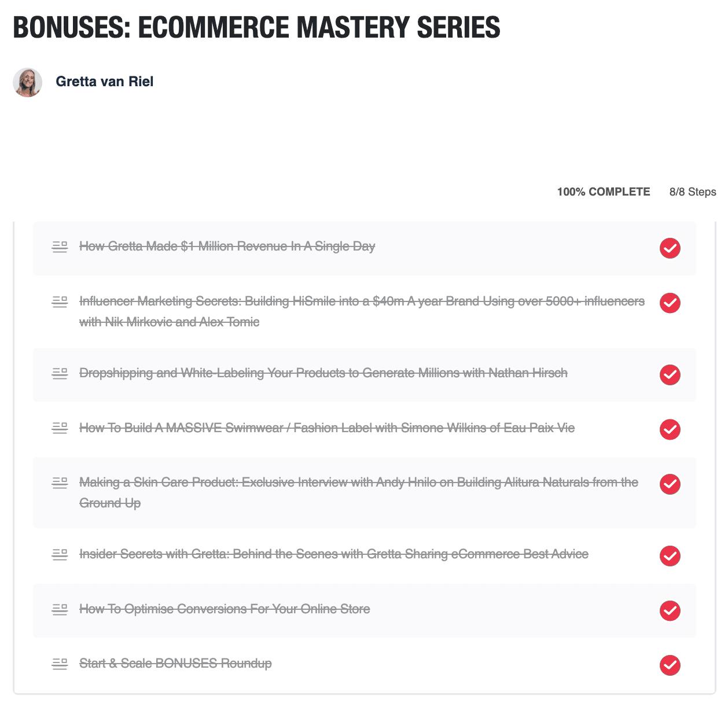Open How Gretta Made $1 Million Revenue lesson

227,246
